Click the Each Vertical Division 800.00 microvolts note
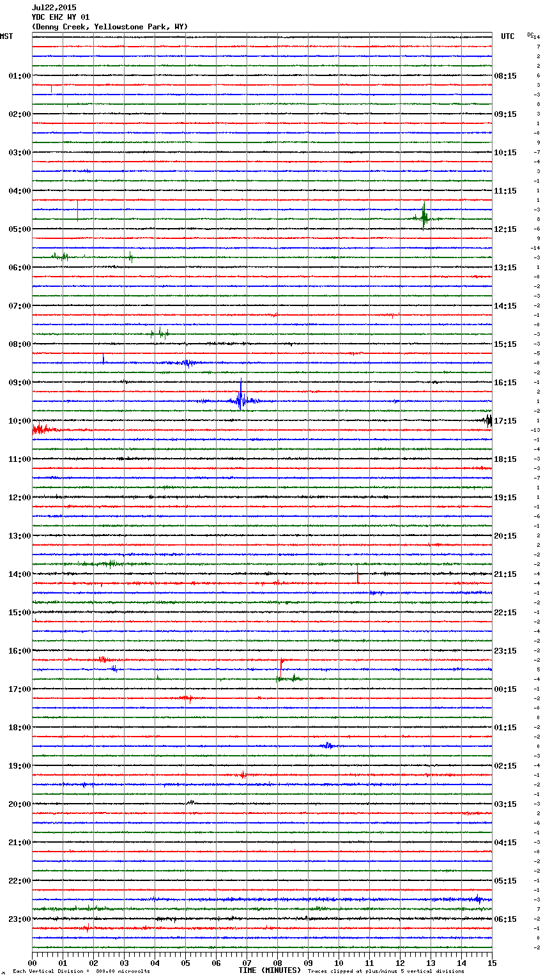The width and height of the screenshot is (543, 980). pyautogui.click(x=81, y=971)
